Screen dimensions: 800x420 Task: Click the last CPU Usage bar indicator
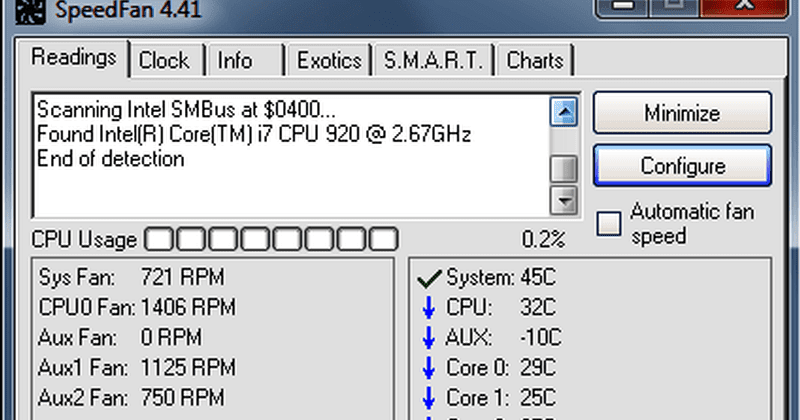click(383, 239)
